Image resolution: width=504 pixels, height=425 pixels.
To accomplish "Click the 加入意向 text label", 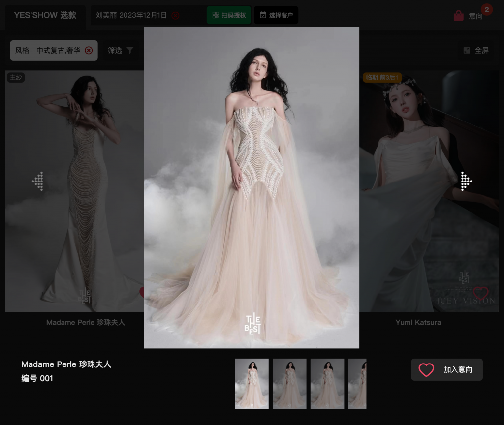I will (458, 370).
